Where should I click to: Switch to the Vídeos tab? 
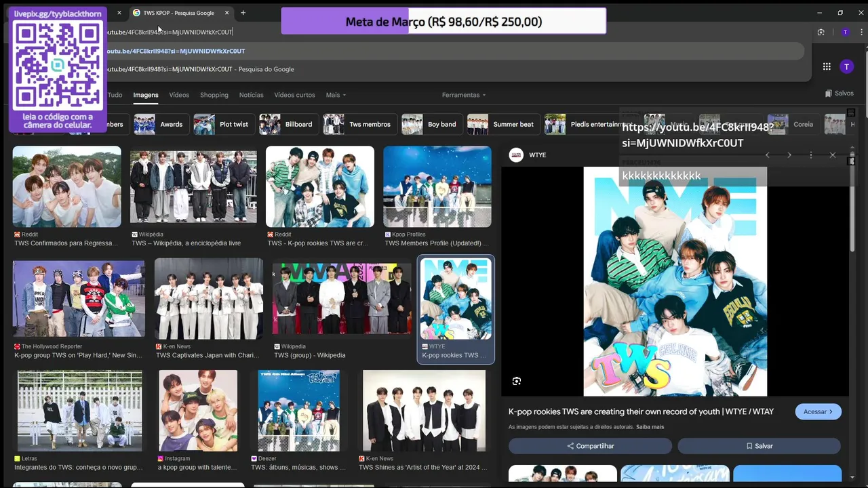tap(179, 95)
